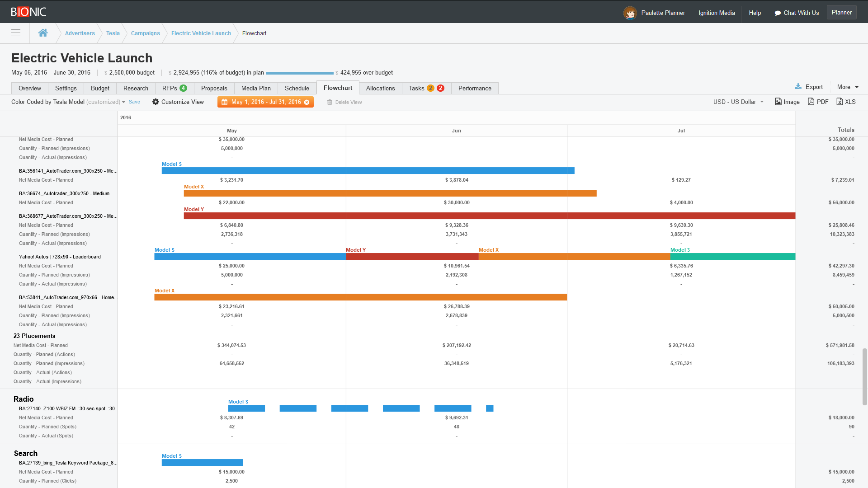The height and width of the screenshot is (488, 868).
Task: Click the trash icon next to Delete View
Action: [330, 102]
